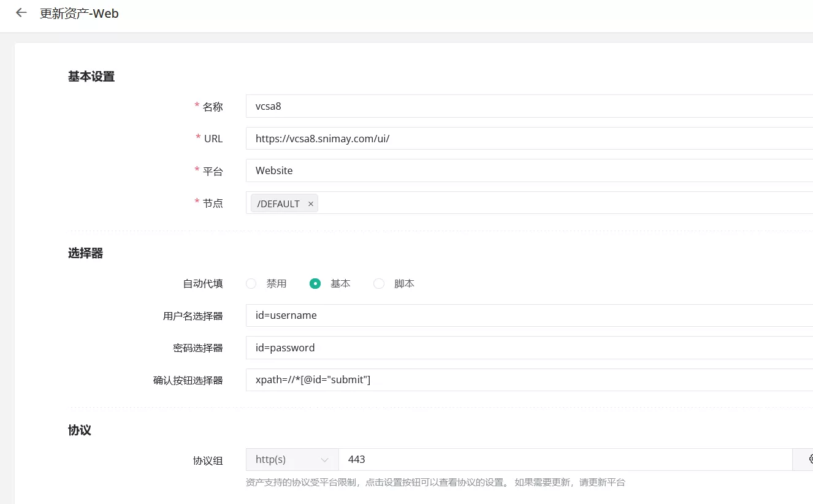Select the 基本 autofill radio option

(x=315, y=283)
